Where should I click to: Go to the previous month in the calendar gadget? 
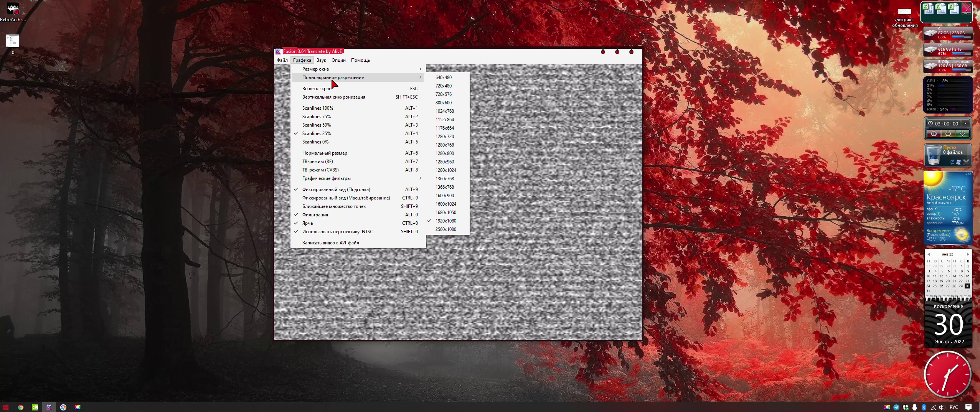(928, 254)
